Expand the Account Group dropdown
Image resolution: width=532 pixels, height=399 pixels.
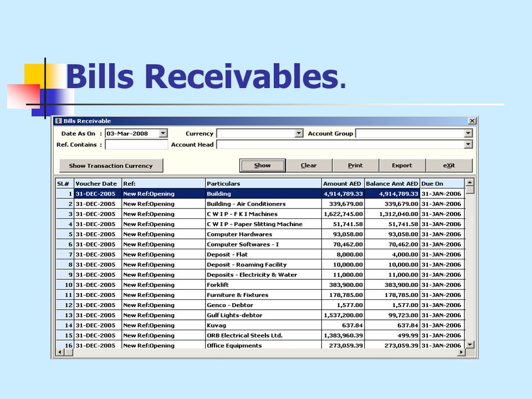(x=468, y=134)
